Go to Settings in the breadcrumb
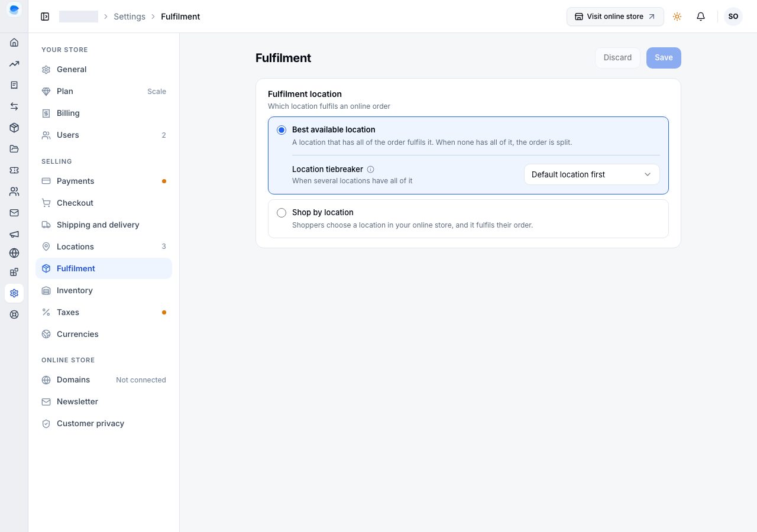Screen dimensions: 757x532 [130, 17]
